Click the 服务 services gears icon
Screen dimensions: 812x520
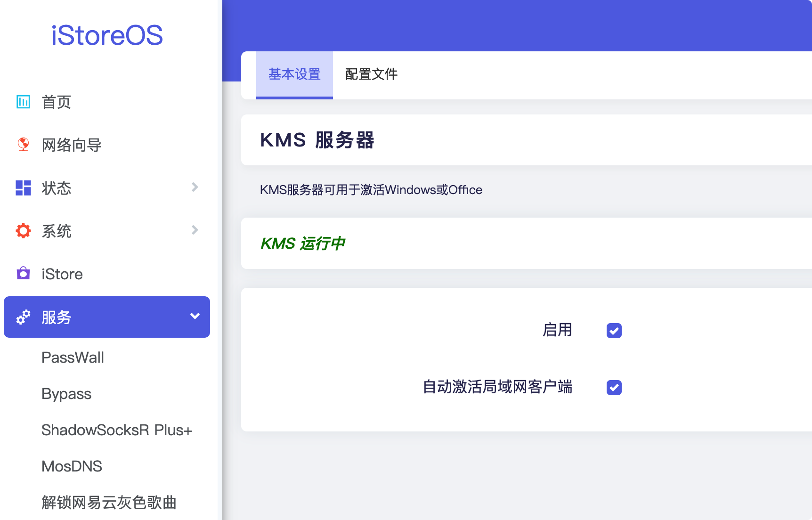23,317
